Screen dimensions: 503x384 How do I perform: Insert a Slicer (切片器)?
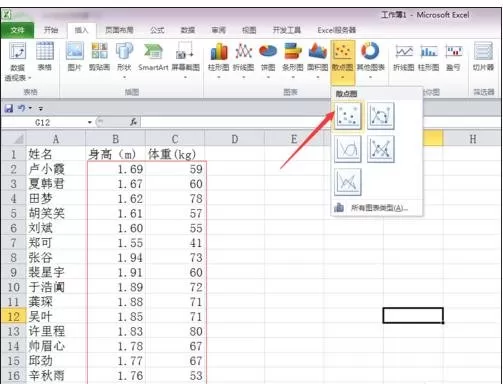[483, 57]
